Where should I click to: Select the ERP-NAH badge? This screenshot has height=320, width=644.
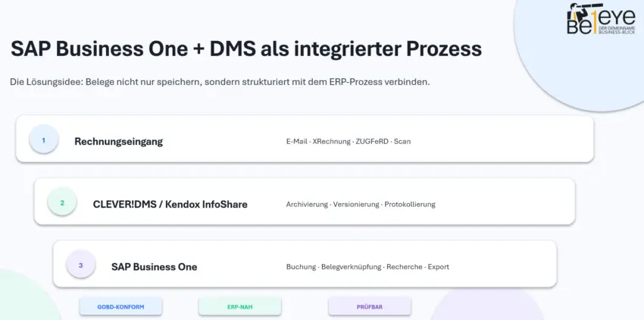pos(240,307)
